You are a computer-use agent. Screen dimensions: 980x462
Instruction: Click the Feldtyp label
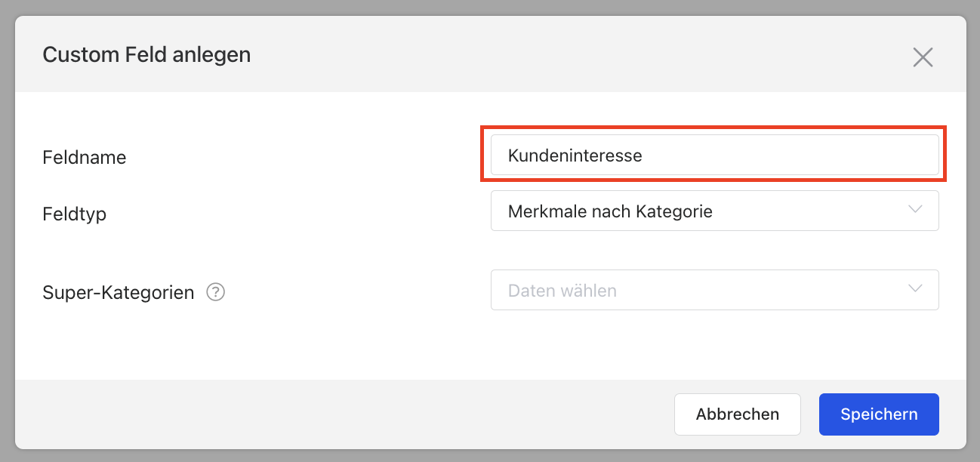pos(75,214)
